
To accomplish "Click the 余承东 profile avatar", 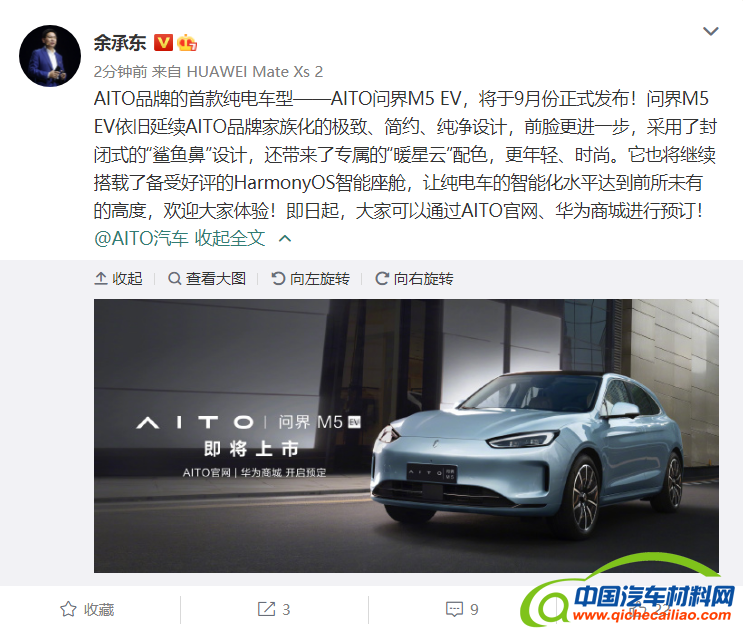I will click(50, 56).
